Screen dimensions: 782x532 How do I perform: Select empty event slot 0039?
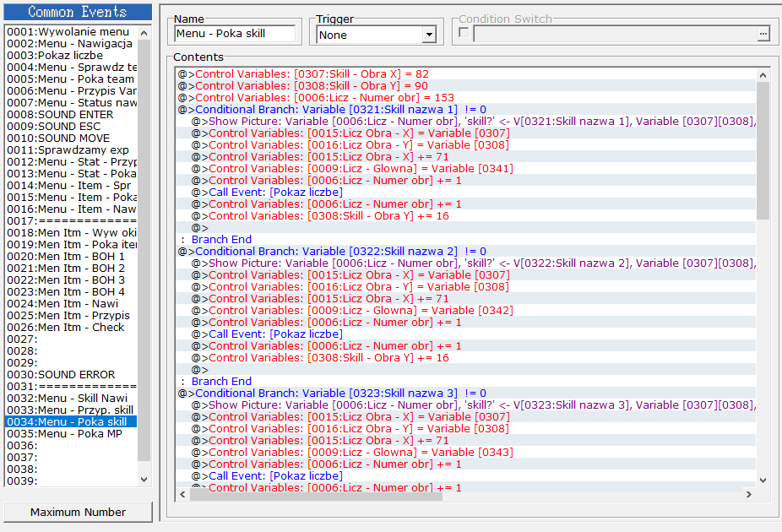click(x=71, y=481)
